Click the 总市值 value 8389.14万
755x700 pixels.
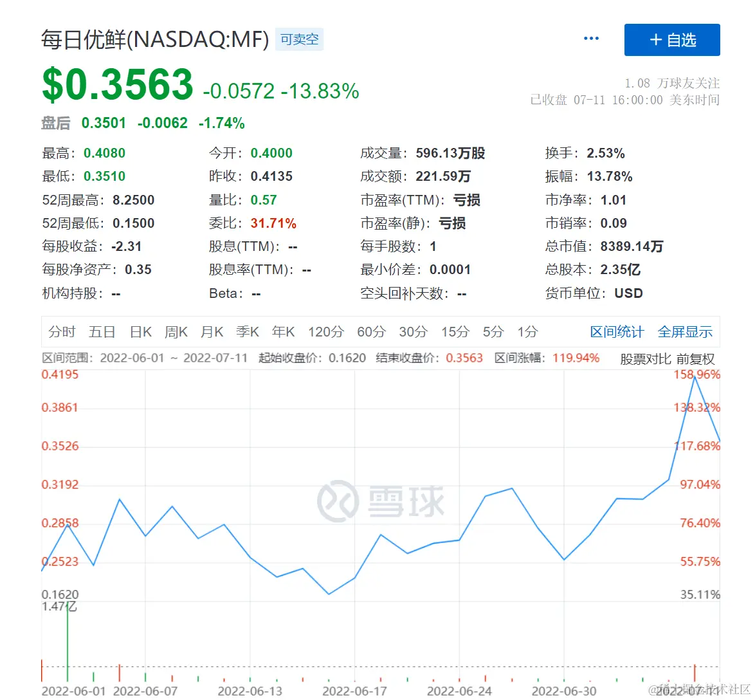[632, 246]
